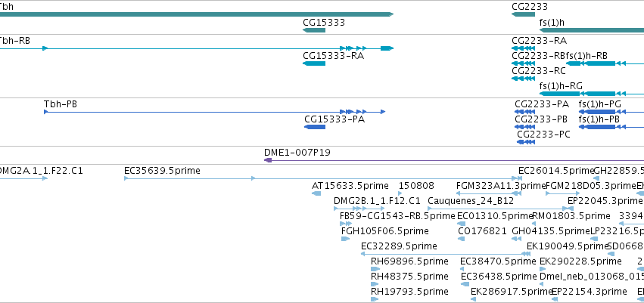Click the 150808 feature label
644x303 pixels.
click(x=416, y=186)
